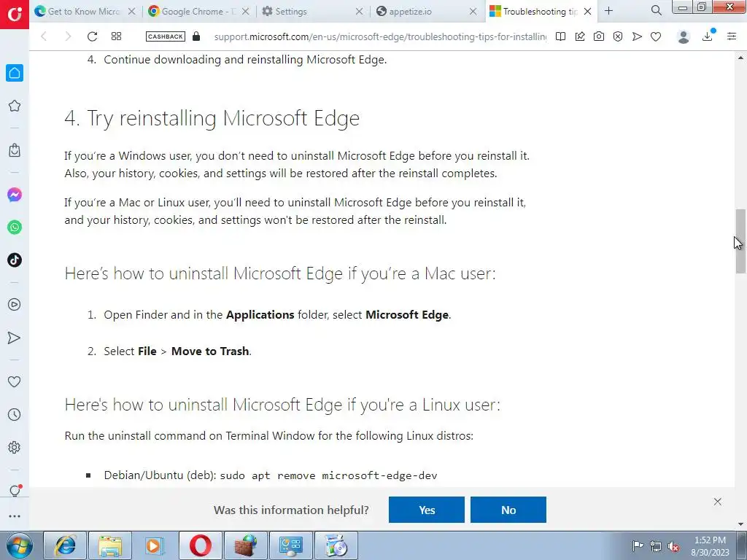Click the scrollbar up arrow

(740, 57)
